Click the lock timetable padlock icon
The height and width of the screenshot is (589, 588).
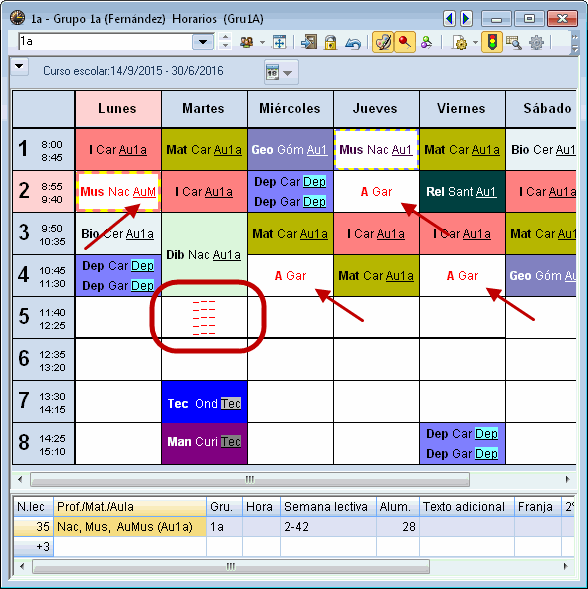(330, 42)
